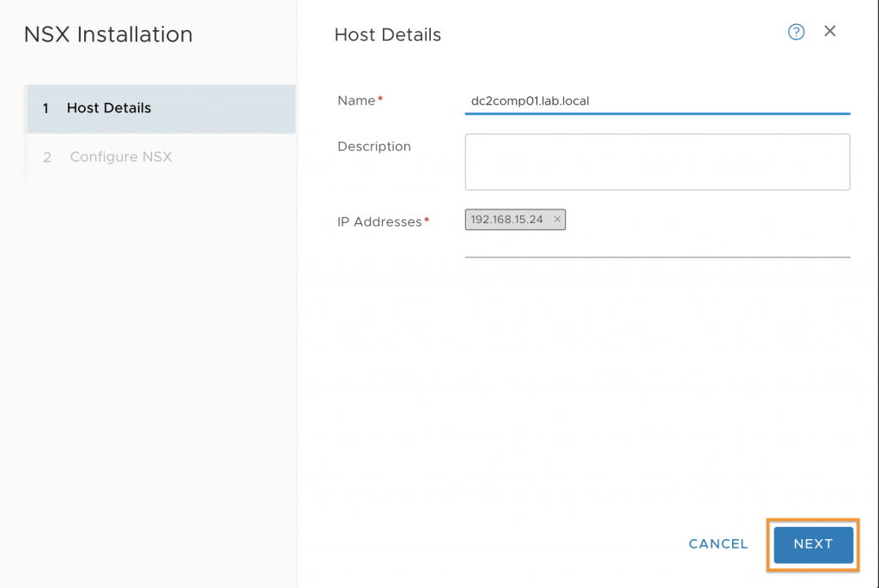879x588 pixels.
Task: Focus the Name input field
Action: pyautogui.click(x=657, y=101)
